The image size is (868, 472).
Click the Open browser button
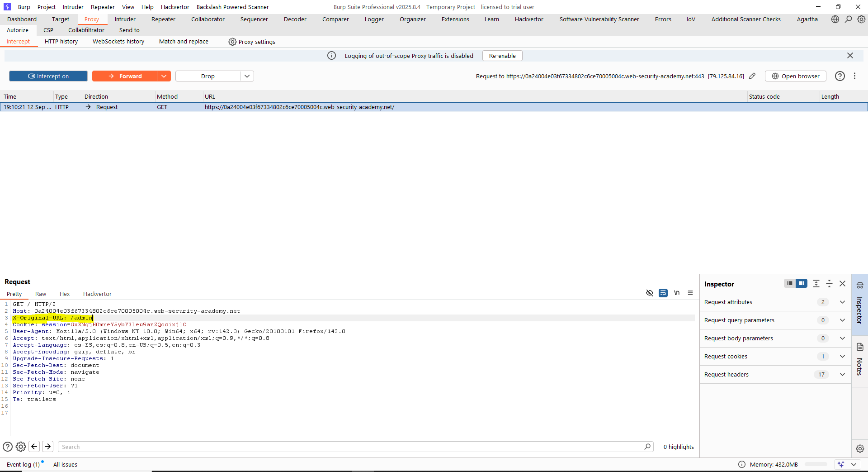[x=795, y=76]
